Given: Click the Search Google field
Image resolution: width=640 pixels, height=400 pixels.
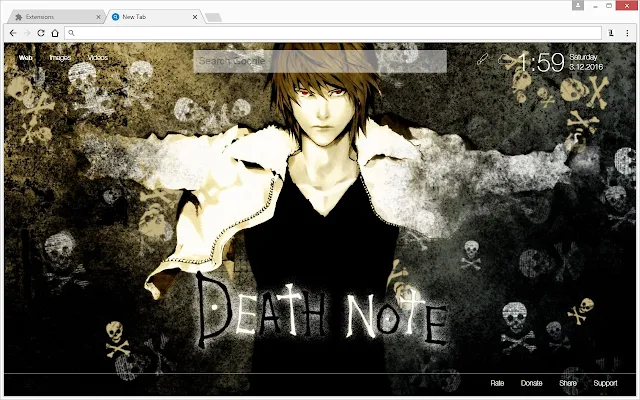Looking at the screenshot, I should click(320, 61).
